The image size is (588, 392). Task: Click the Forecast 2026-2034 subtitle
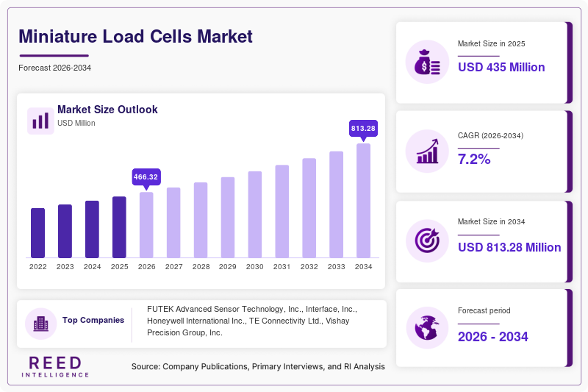pos(54,68)
